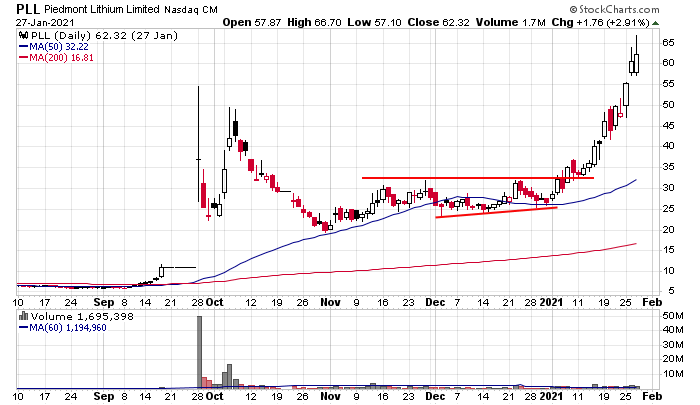This screenshot has width=700, height=405.
Task: Click the Close 62.32 value in the header
Action: click(x=438, y=22)
